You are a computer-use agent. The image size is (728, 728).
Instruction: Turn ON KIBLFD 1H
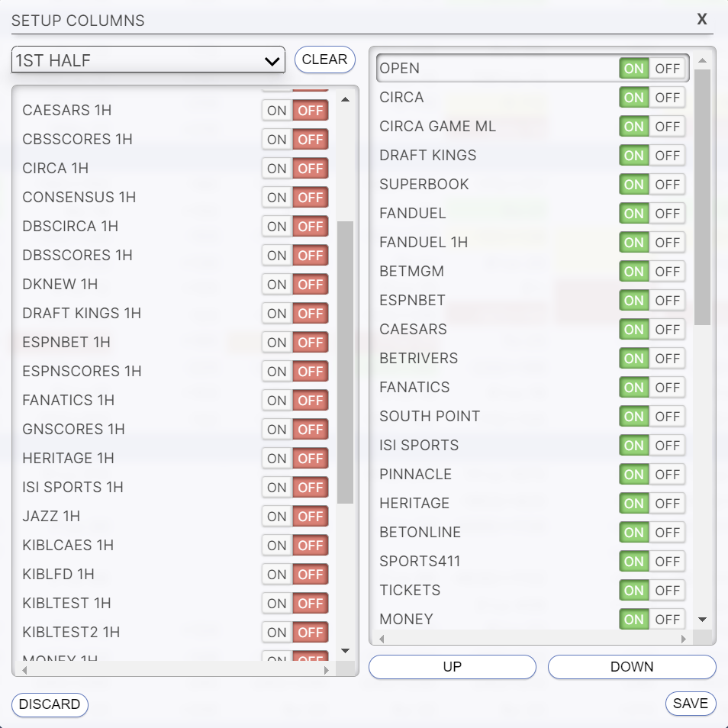coord(277,575)
